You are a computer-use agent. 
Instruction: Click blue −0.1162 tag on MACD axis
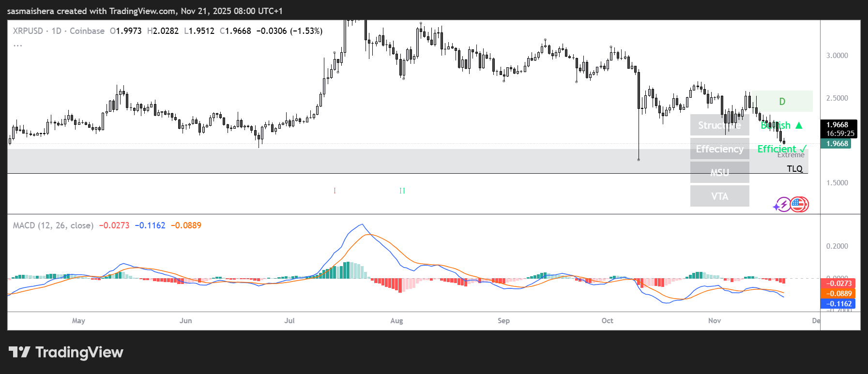point(838,304)
